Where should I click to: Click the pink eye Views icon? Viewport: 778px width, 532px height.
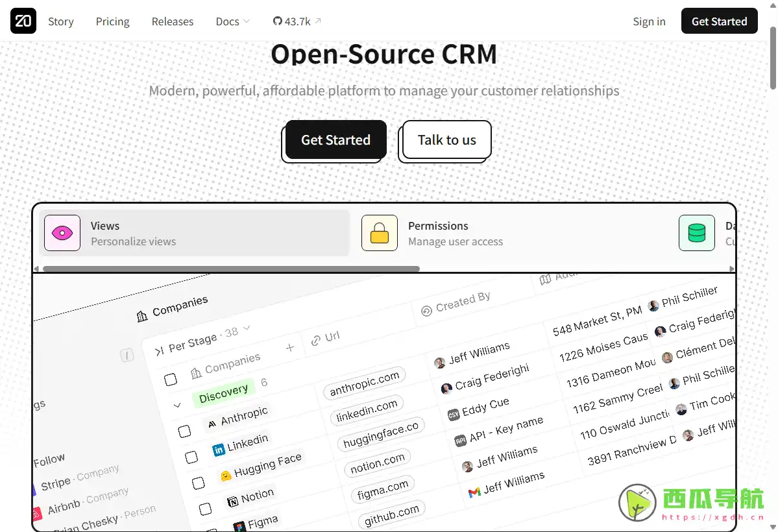tap(62, 233)
